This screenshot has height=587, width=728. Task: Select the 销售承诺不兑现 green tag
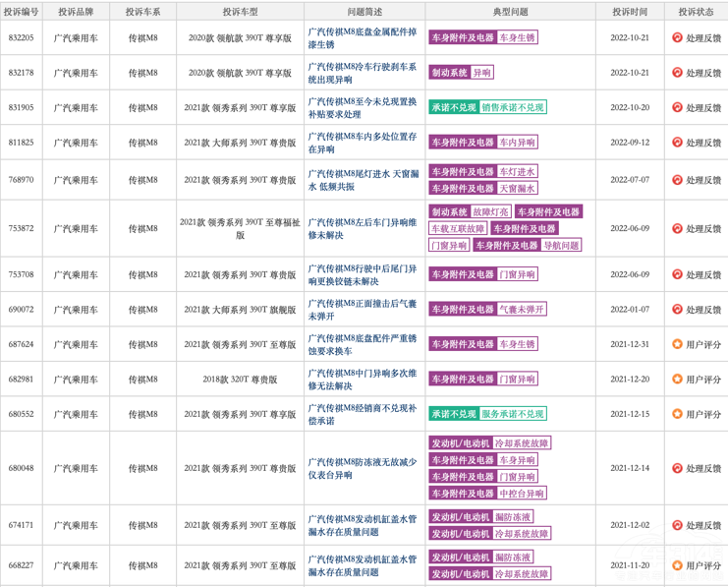[513, 107]
